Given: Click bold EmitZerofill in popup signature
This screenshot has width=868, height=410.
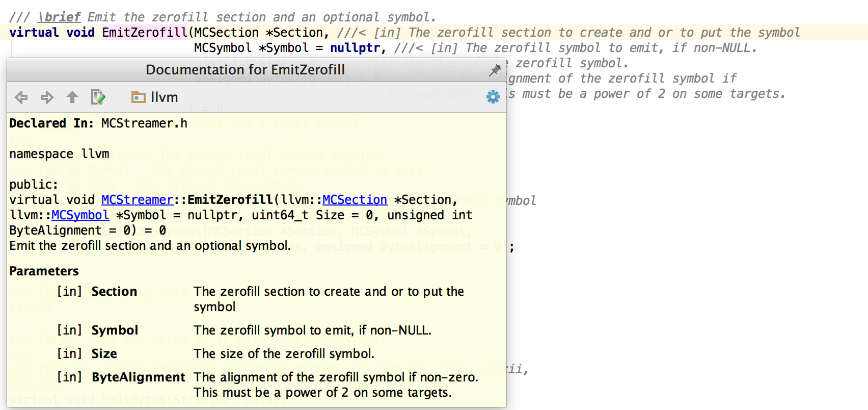Looking at the screenshot, I should [x=230, y=200].
